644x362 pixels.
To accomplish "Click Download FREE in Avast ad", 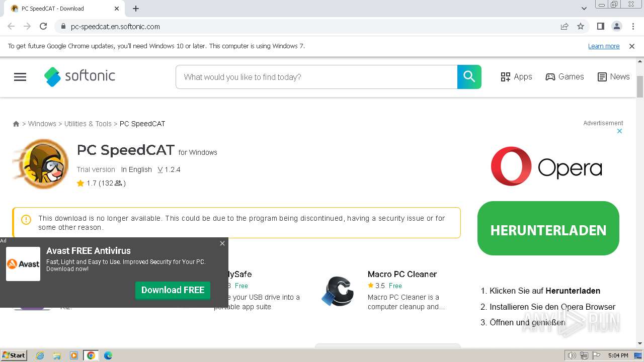I will click(x=173, y=290).
